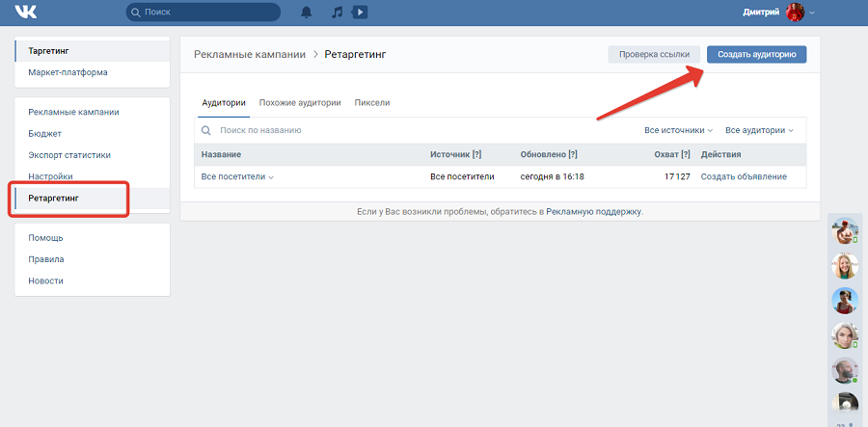Viewport: 868px width, 427px height.
Task: Click the Действия column header
Action: click(x=720, y=155)
